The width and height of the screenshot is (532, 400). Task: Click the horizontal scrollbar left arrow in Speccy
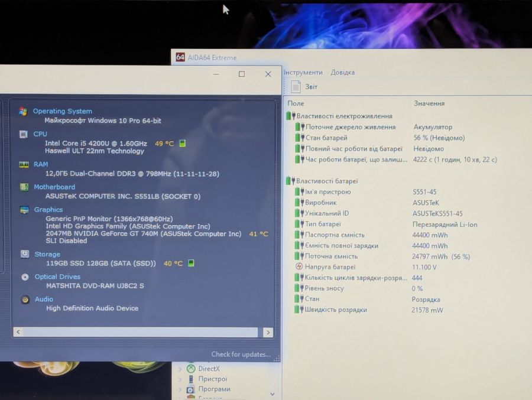coord(18,332)
